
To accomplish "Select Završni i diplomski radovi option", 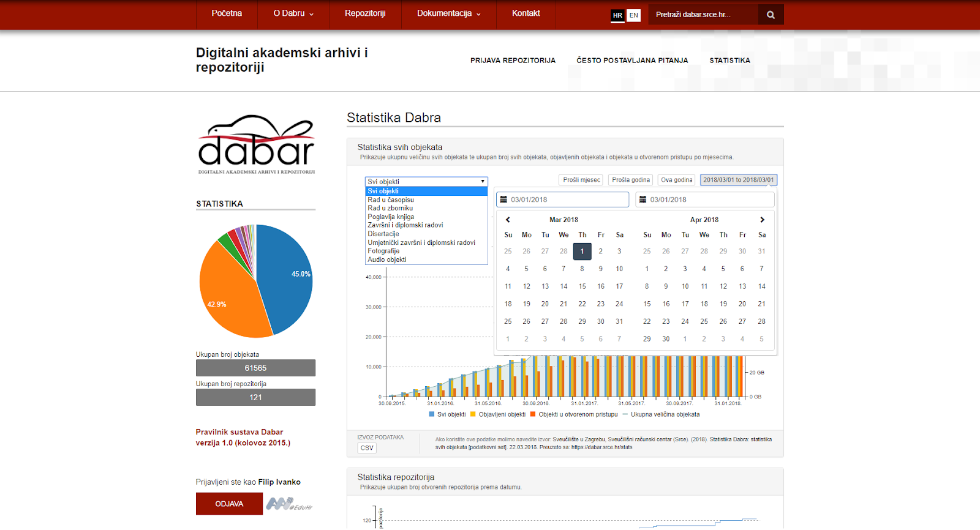I will click(426, 225).
